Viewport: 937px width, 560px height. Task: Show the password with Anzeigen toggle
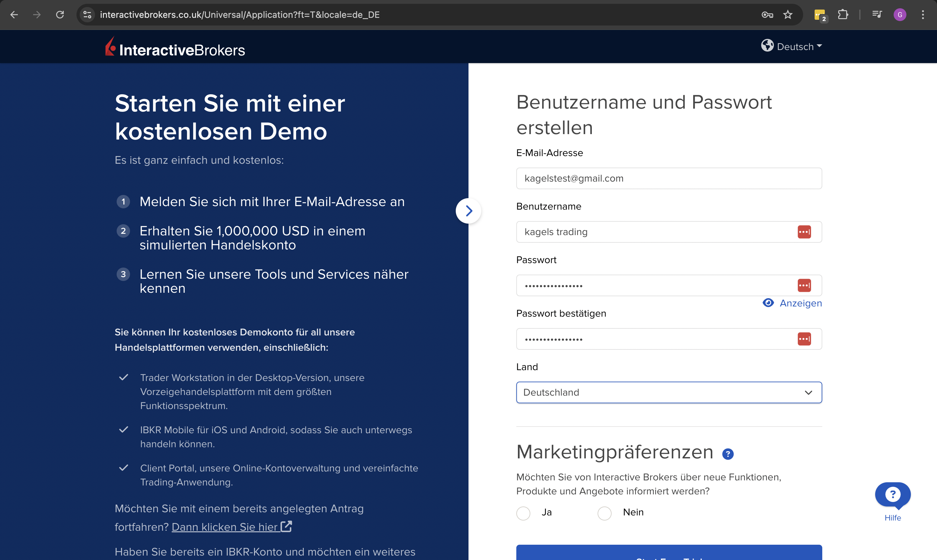pyautogui.click(x=801, y=303)
